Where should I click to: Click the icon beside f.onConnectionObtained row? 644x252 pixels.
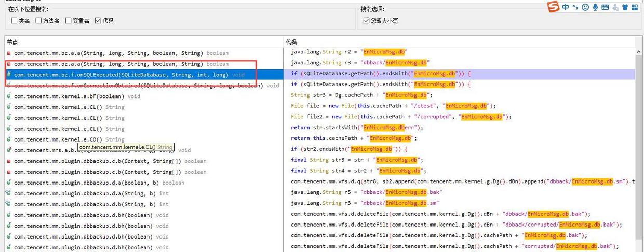[x=9, y=86]
